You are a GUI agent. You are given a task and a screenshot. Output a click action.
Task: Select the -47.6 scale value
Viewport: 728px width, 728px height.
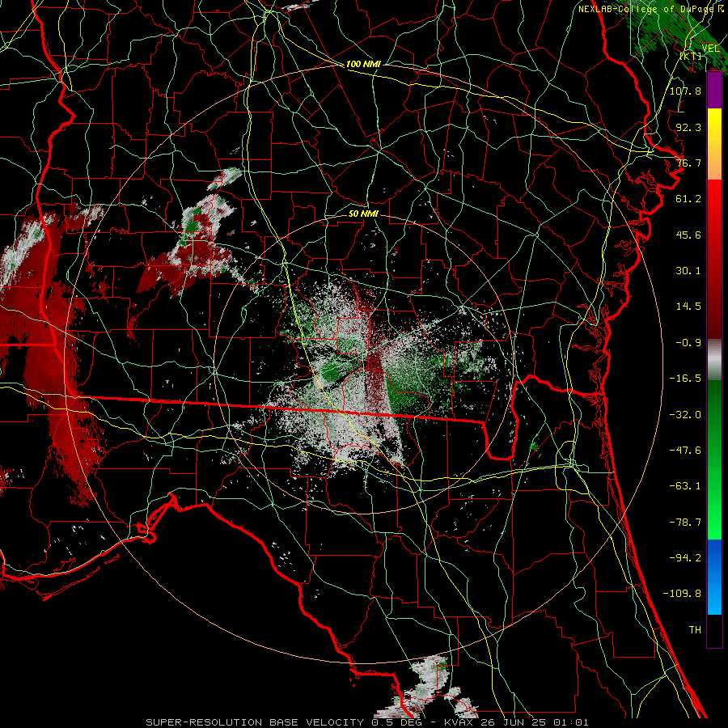point(685,451)
